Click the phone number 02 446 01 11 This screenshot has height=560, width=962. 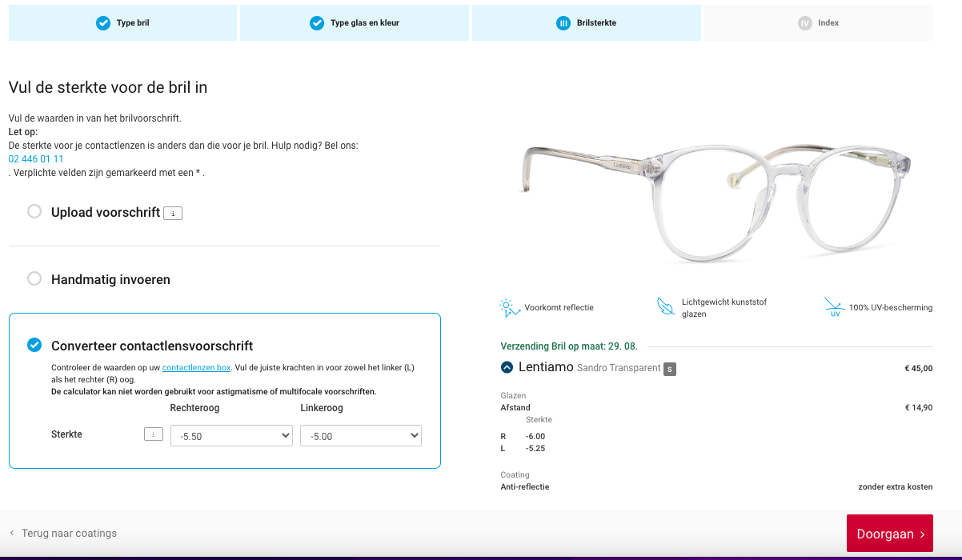tap(36, 159)
